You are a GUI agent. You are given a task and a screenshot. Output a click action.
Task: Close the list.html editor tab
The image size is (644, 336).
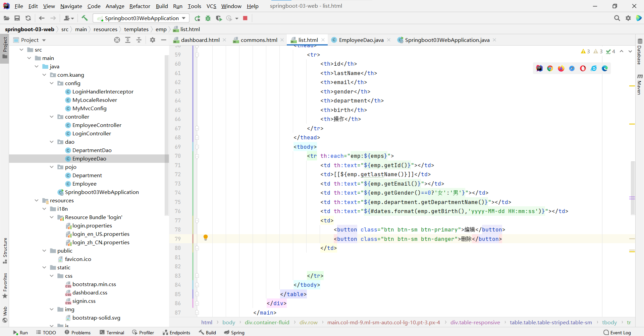coord(323,40)
